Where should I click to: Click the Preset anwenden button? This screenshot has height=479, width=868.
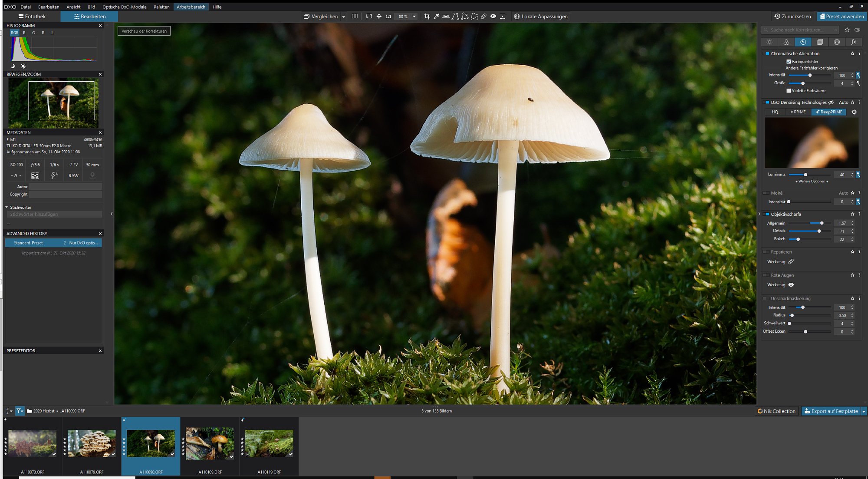(x=842, y=17)
